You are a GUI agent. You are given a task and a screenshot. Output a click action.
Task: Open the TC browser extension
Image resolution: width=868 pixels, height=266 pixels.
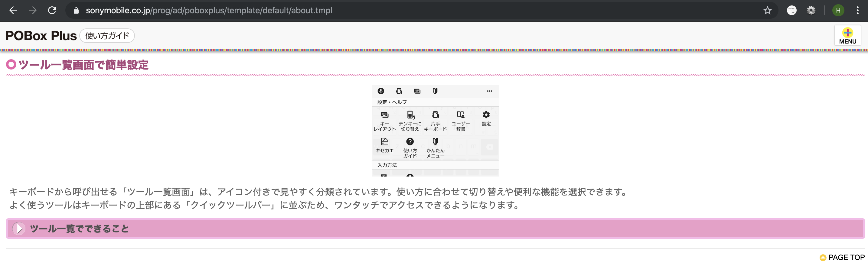pos(791,11)
